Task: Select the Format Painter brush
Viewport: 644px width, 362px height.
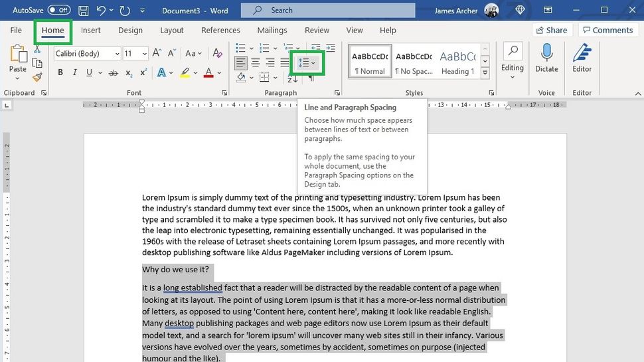Action: (x=37, y=77)
